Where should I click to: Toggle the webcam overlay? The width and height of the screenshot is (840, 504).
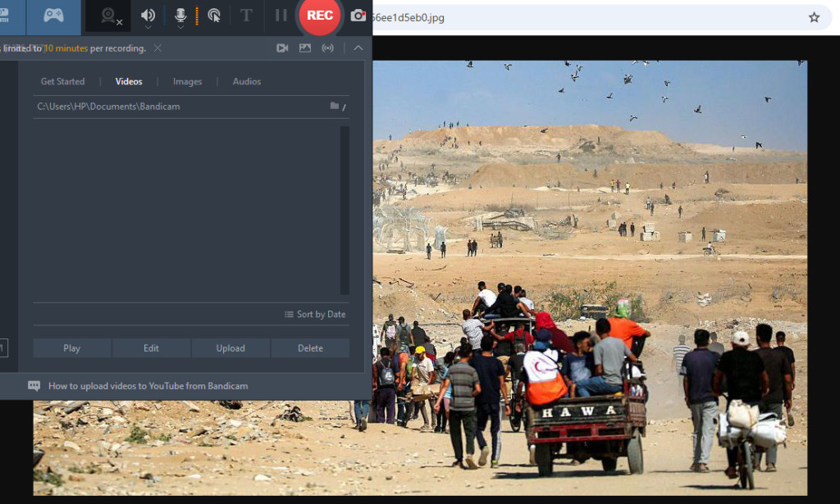108,16
